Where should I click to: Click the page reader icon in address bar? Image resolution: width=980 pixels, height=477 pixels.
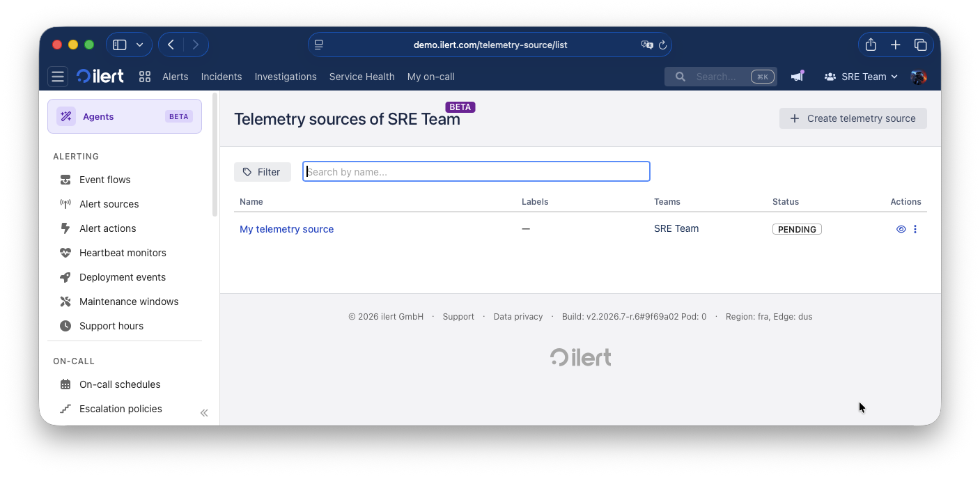[319, 45]
